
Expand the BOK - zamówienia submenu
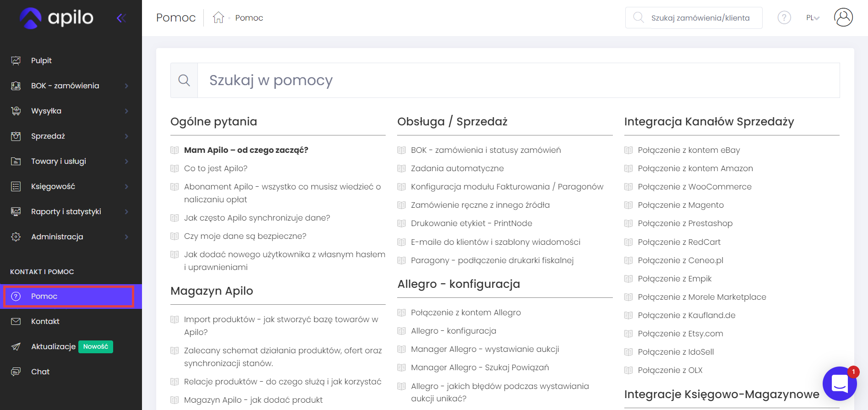click(x=126, y=86)
